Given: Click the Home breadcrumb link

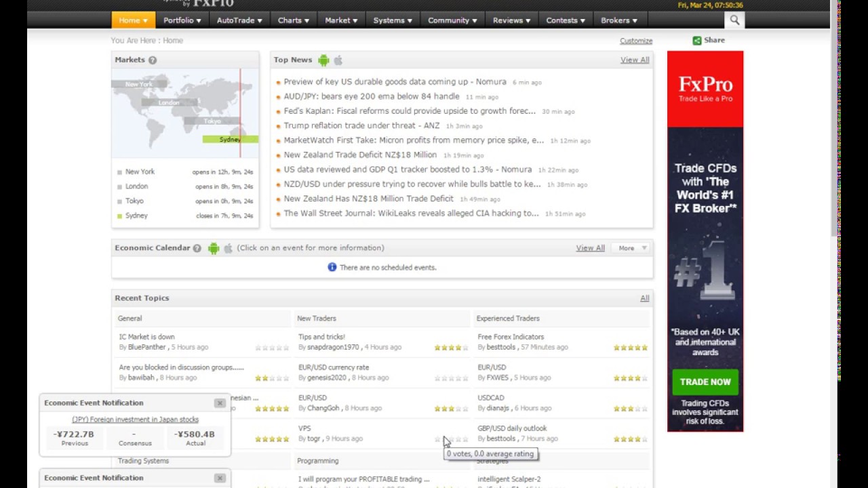Looking at the screenshot, I should [173, 41].
